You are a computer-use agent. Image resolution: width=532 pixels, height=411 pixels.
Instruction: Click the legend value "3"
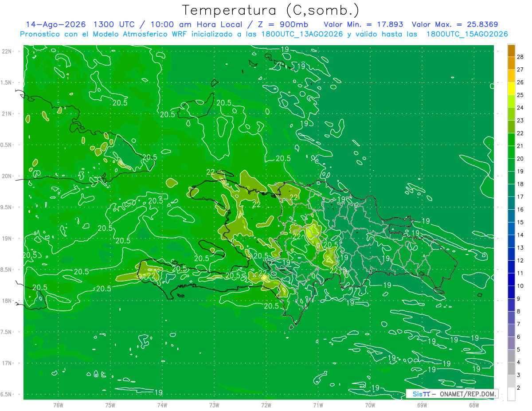point(519,375)
